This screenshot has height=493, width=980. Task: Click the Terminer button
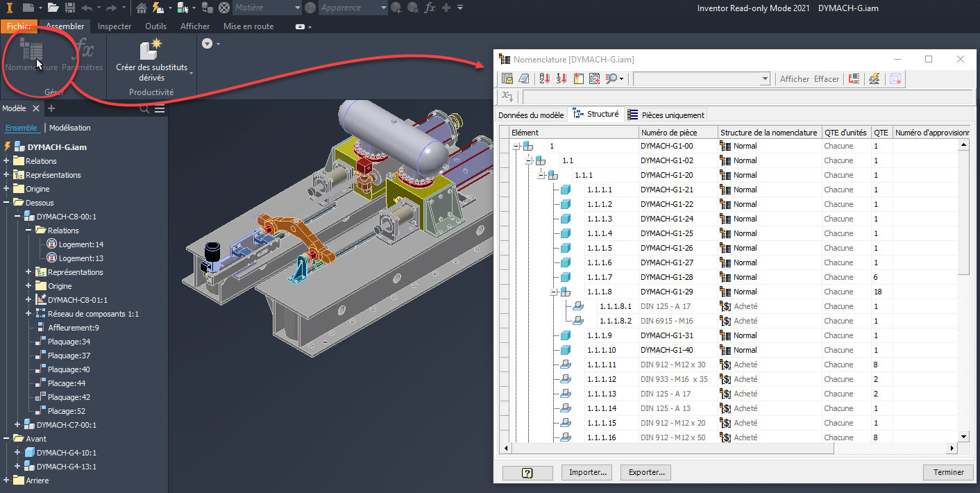point(948,472)
